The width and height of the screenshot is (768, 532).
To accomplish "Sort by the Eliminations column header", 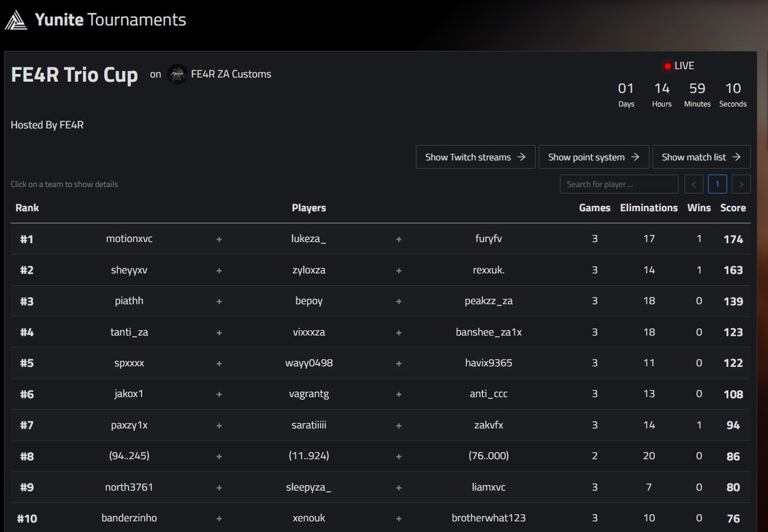I will [649, 208].
